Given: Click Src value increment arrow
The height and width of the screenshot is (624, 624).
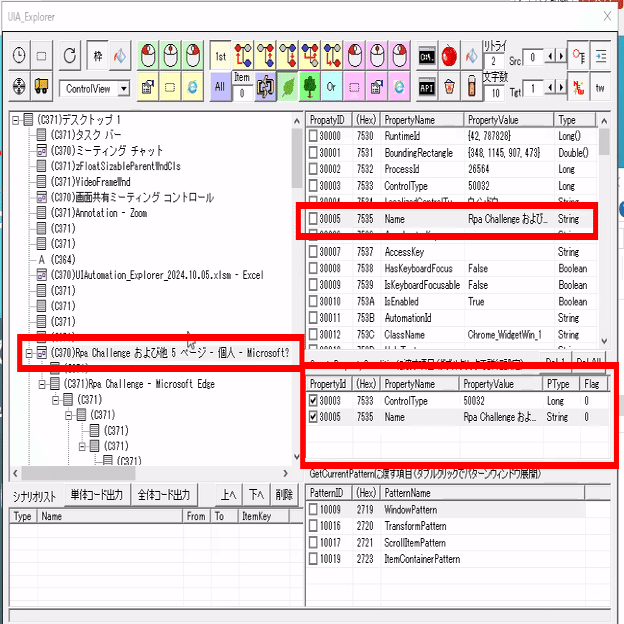Looking at the screenshot, I should [x=561, y=56].
